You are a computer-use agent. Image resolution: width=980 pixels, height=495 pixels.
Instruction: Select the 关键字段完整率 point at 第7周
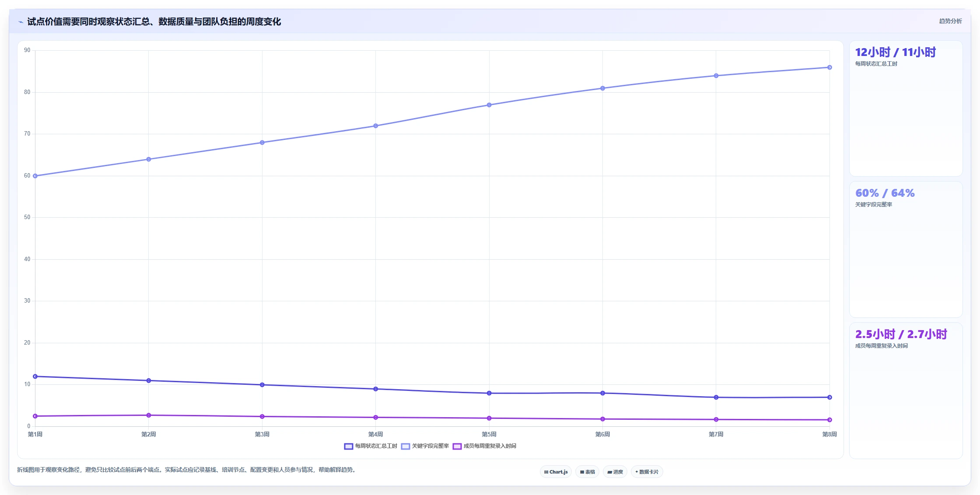[716, 76]
